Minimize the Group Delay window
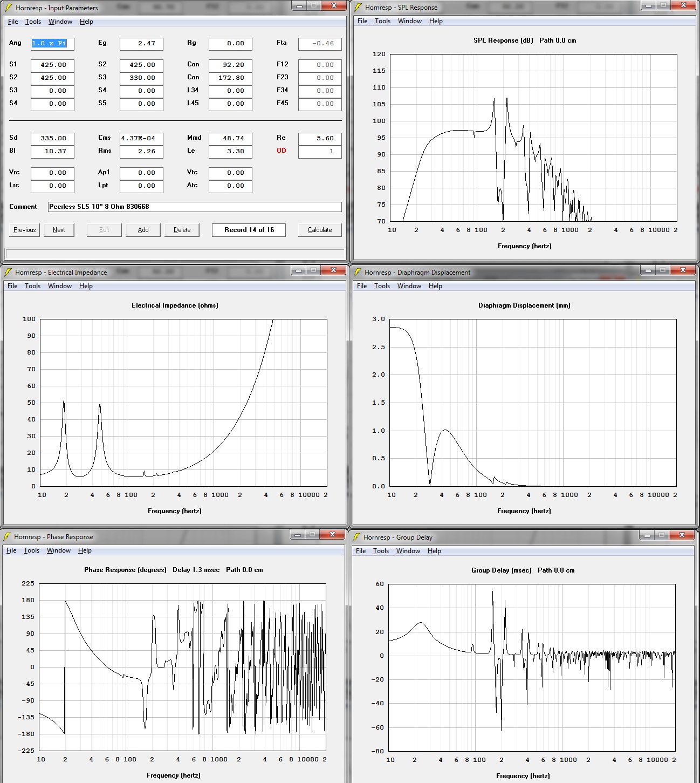The image size is (700, 783). coord(647,535)
